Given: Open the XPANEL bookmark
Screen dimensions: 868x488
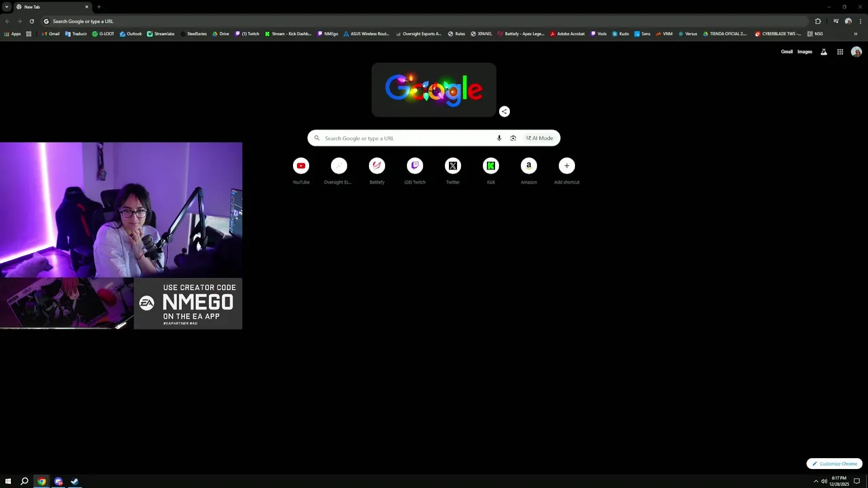Looking at the screenshot, I should [x=481, y=33].
